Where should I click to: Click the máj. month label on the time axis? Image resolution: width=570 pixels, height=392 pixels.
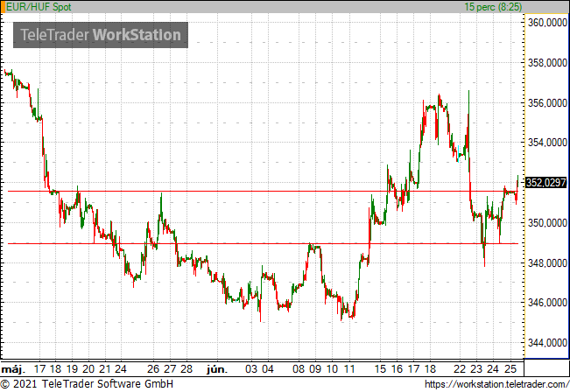pyautogui.click(x=13, y=369)
